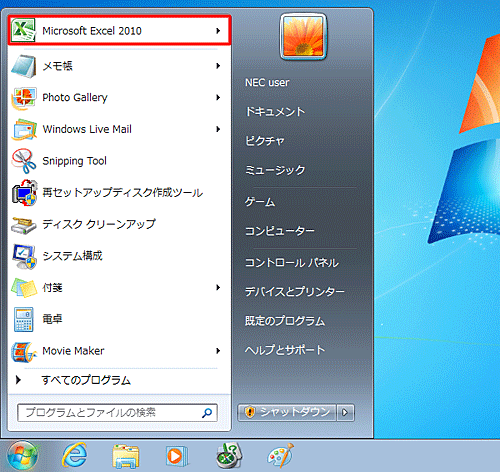Select ドキュメント in the right pane
500x472 pixels.
275,111
